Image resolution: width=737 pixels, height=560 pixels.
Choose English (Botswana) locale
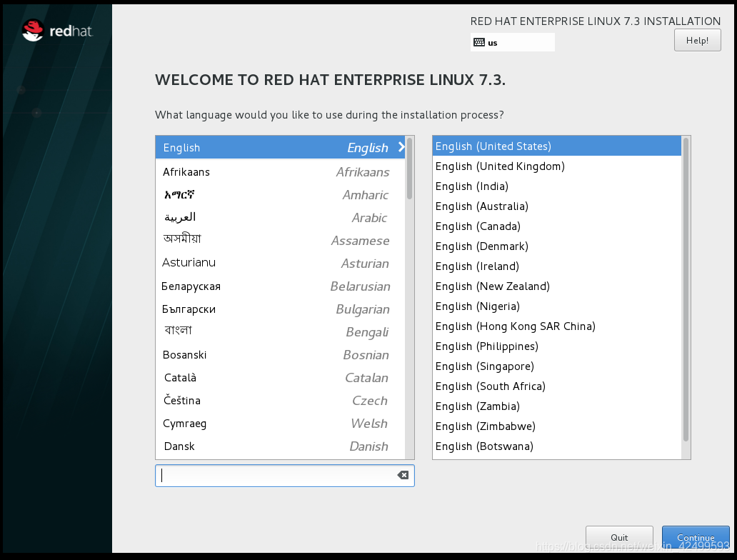coord(556,446)
